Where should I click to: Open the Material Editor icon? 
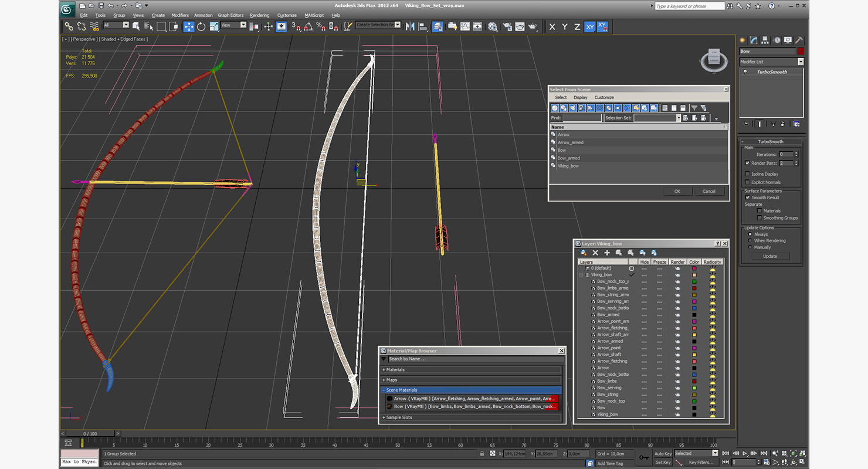pyautogui.click(x=492, y=26)
